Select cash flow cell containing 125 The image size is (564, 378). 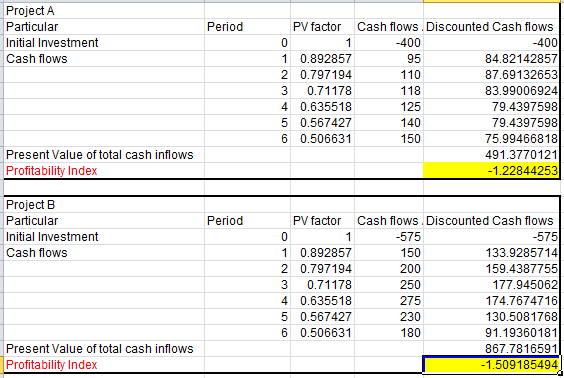(x=389, y=107)
